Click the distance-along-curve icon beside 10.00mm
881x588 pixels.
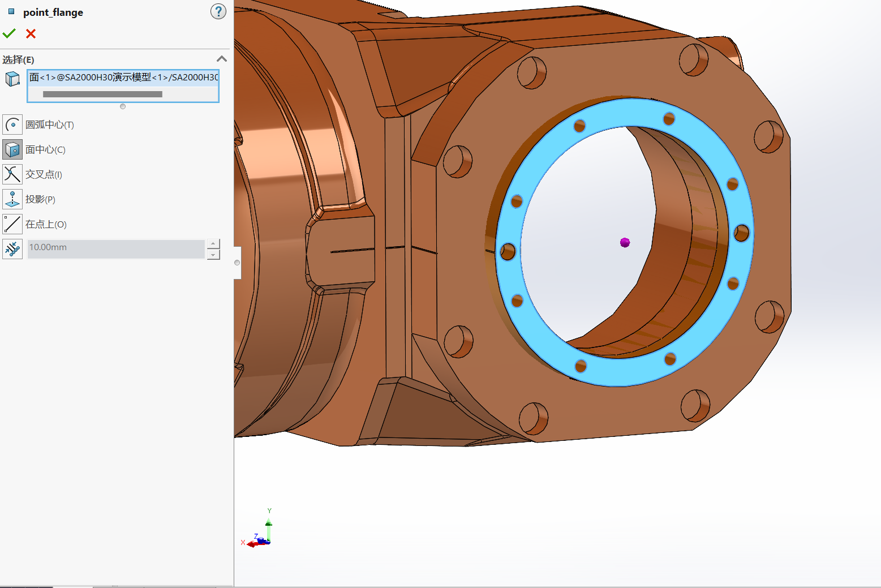point(12,248)
